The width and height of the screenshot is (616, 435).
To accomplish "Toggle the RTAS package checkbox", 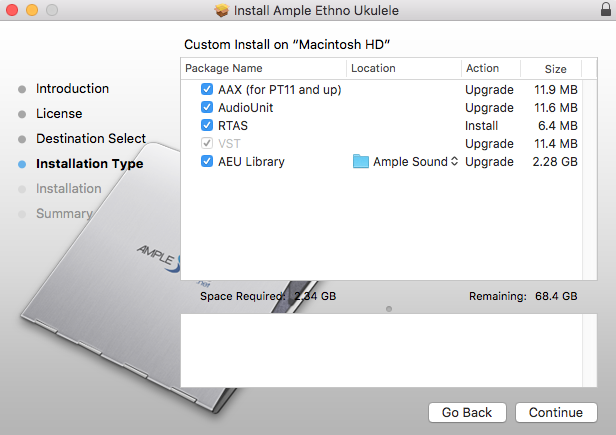I will point(207,126).
